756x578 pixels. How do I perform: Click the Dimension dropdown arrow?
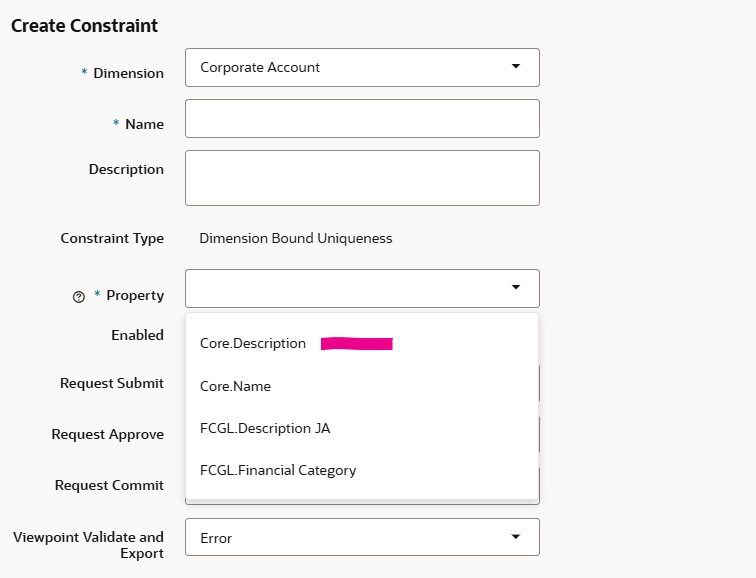tap(515, 67)
